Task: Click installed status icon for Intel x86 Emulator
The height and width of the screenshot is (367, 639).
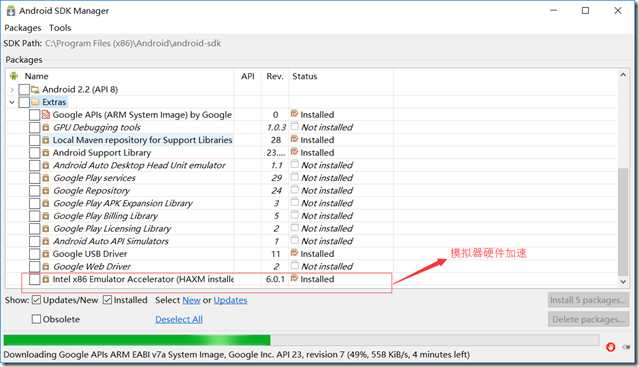Action: (294, 279)
